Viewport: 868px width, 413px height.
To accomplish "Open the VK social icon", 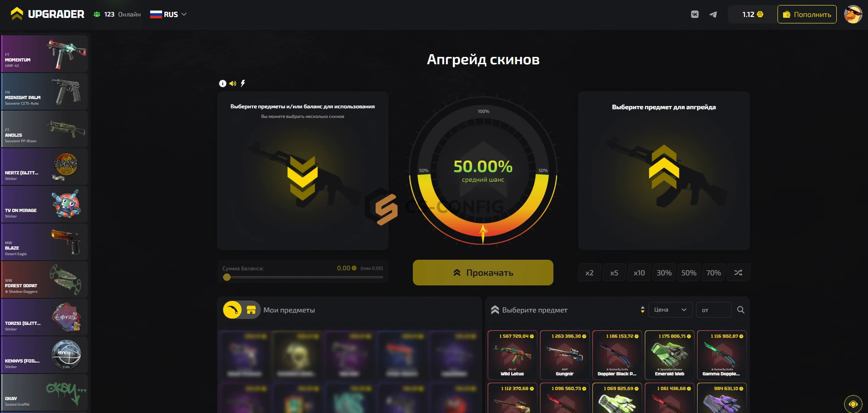I will pos(695,14).
